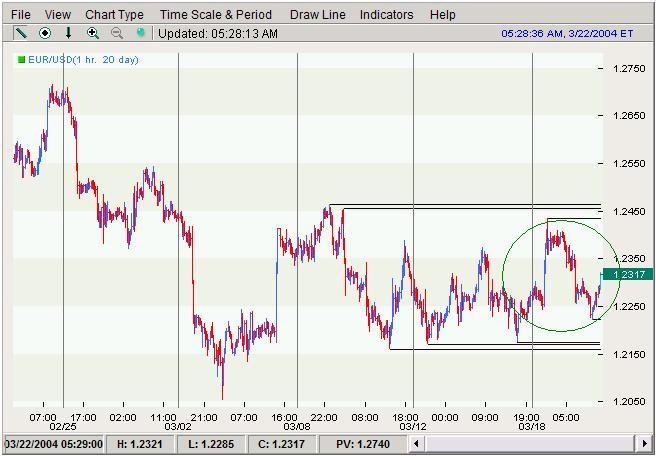656x456 pixels.
Task: Open the Indicators menu
Action: point(387,15)
